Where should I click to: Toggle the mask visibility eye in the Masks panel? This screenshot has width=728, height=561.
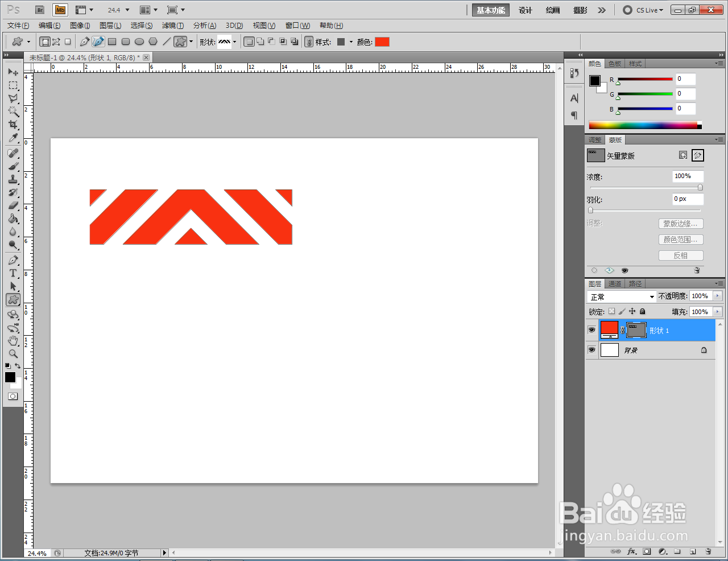pos(624,271)
